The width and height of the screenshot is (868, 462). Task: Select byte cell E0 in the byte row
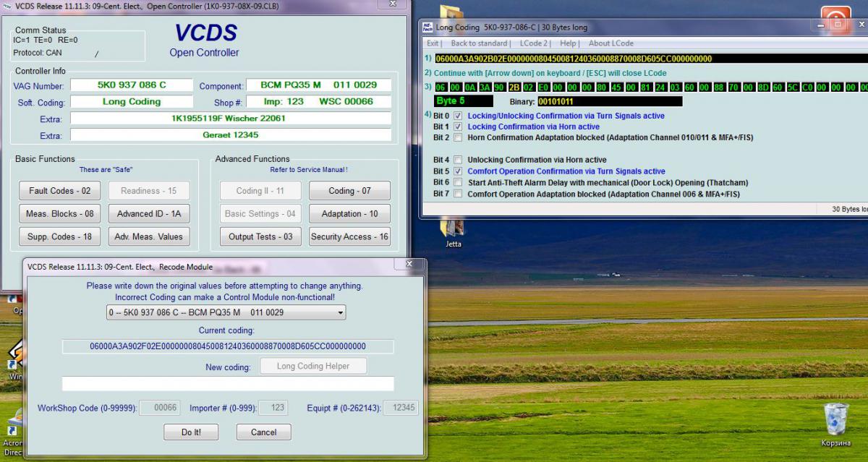pos(543,87)
